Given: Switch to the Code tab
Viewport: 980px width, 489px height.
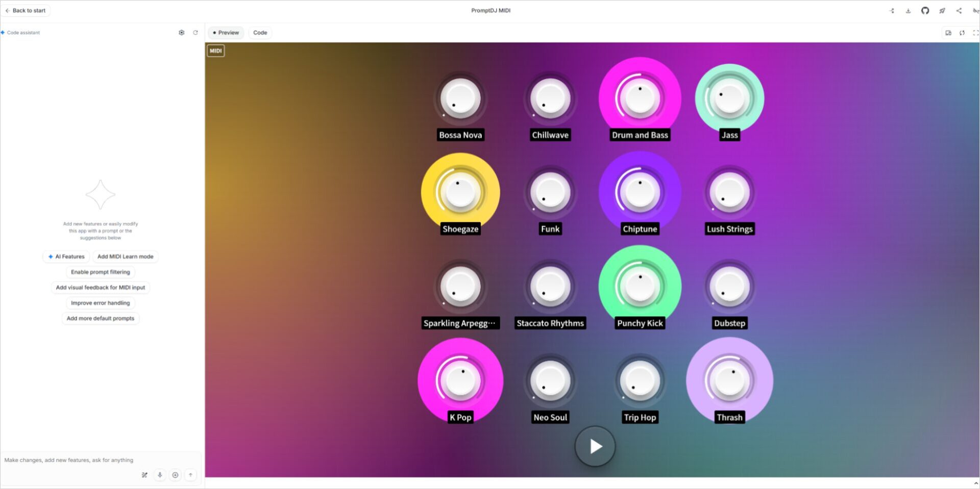Looking at the screenshot, I should pyautogui.click(x=260, y=33).
